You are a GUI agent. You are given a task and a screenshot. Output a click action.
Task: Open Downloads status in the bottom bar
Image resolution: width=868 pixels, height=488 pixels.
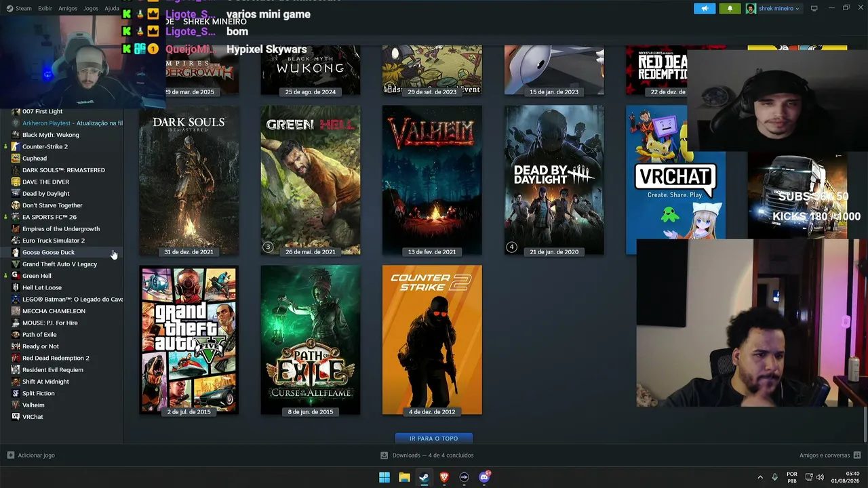[427, 455]
